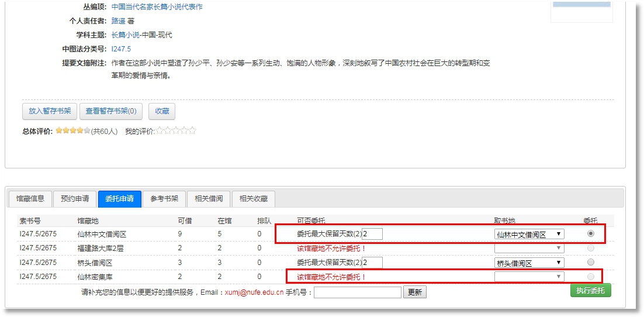Click the third star in 我的评价

coord(176,131)
